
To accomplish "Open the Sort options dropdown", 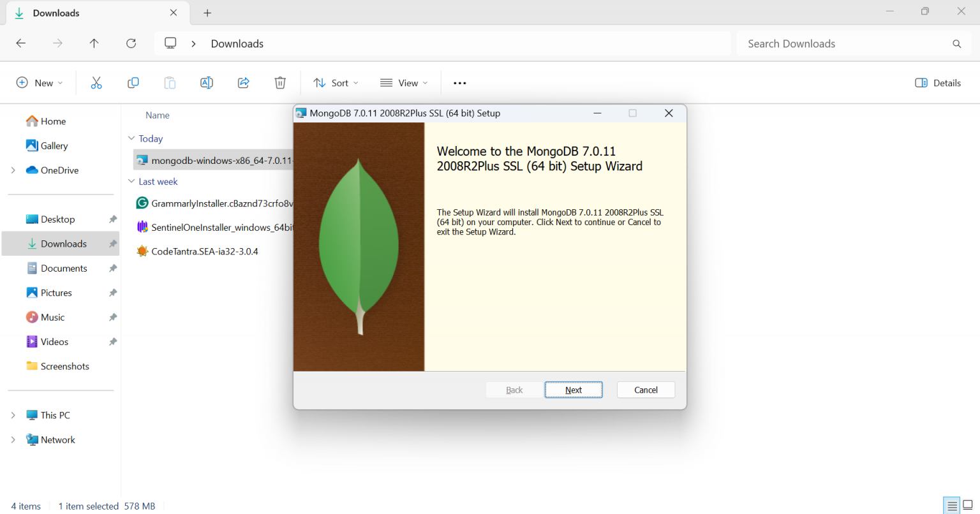I will click(x=335, y=82).
